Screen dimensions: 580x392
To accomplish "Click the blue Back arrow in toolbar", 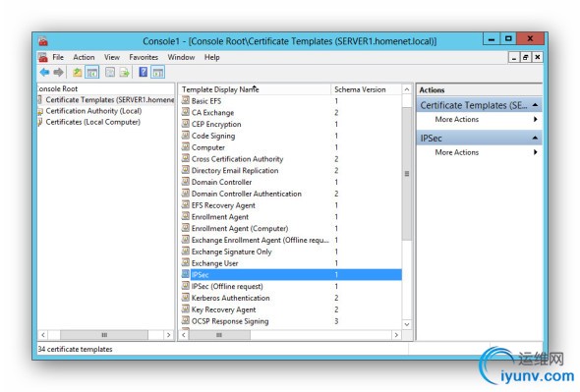I will [45, 72].
